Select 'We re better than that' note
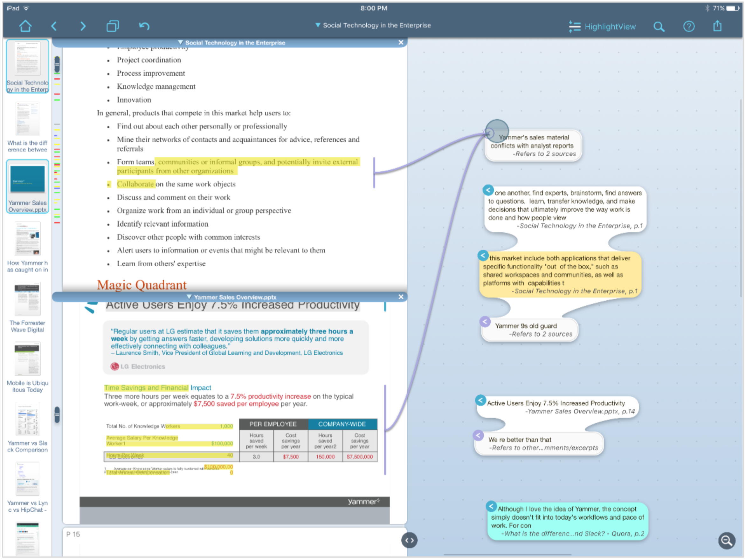 click(x=539, y=444)
